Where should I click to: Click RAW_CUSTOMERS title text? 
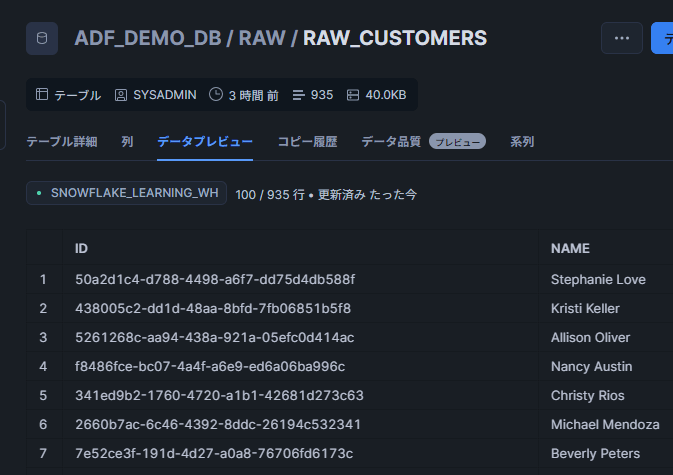point(395,38)
